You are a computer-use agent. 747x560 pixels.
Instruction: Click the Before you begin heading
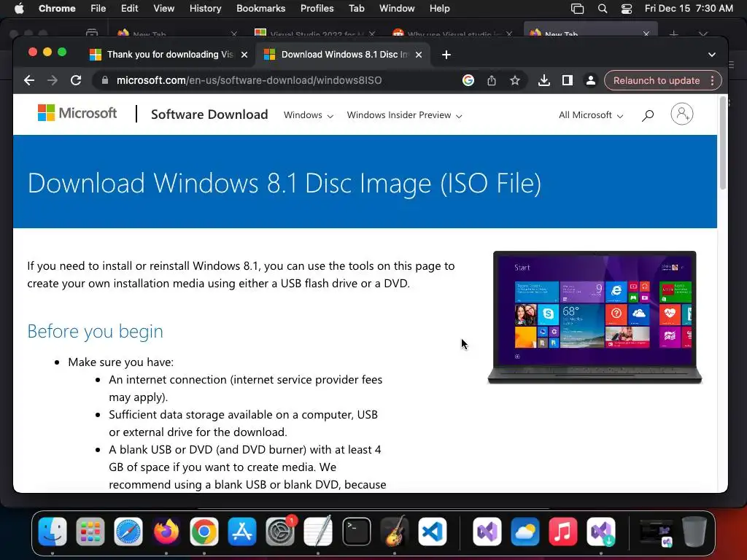pyautogui.click(x=96, y=332)
